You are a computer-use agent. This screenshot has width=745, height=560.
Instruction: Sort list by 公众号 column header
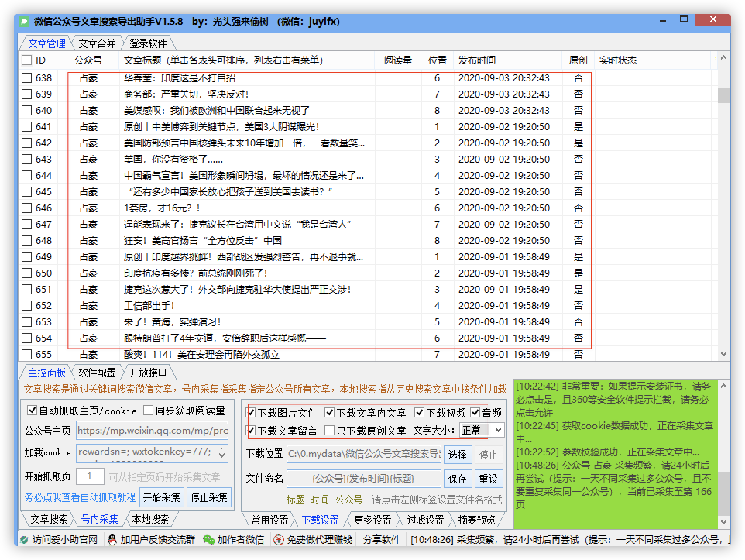coord(88,60)
